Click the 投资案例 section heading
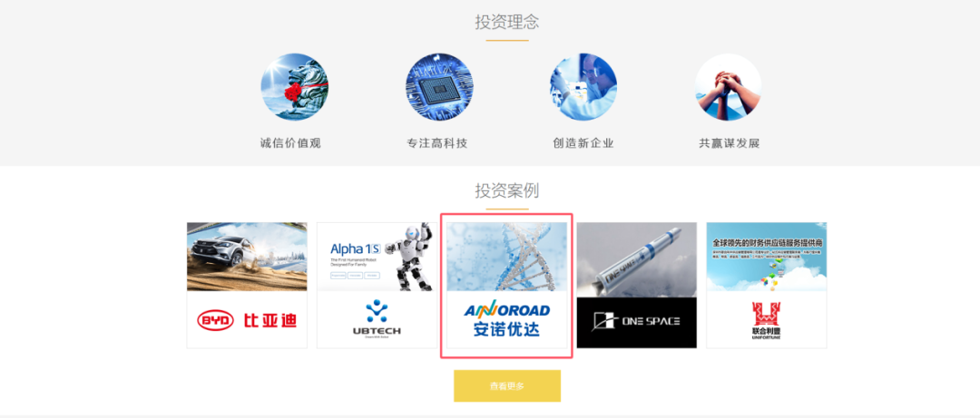The height and width of the screenshot is (418, 980). click(x=507, y=190)
